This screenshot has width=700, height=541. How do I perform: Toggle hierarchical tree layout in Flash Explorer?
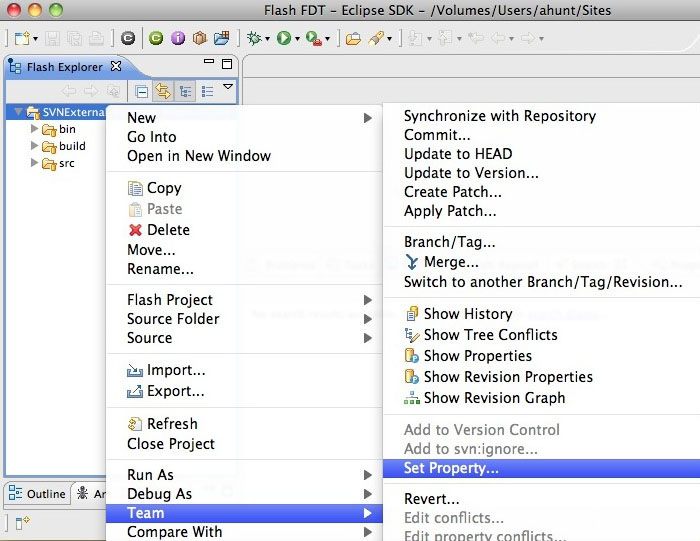coord(185,92)
